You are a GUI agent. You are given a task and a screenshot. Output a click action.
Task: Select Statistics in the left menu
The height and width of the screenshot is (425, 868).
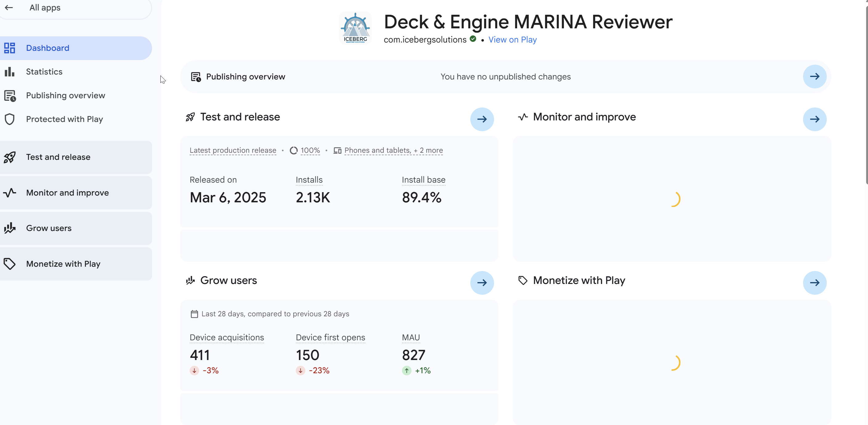click(76, 71)
